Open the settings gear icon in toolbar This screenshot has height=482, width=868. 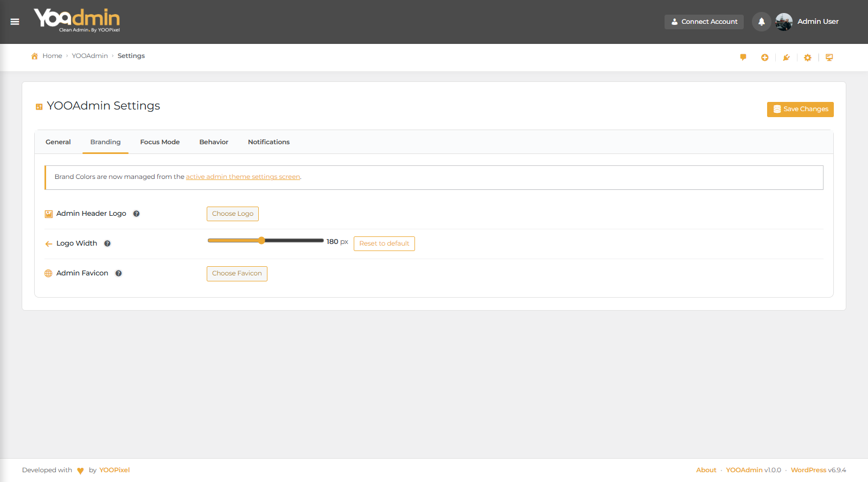(x=808, y=57)
